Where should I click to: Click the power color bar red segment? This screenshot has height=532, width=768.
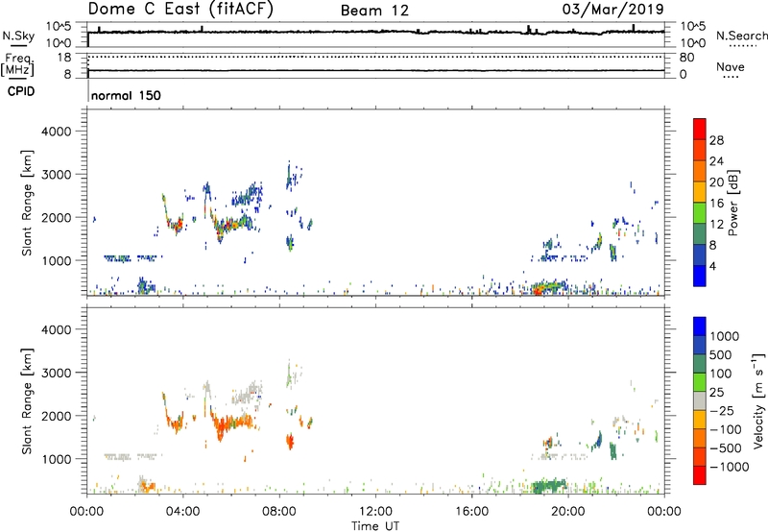700,129
